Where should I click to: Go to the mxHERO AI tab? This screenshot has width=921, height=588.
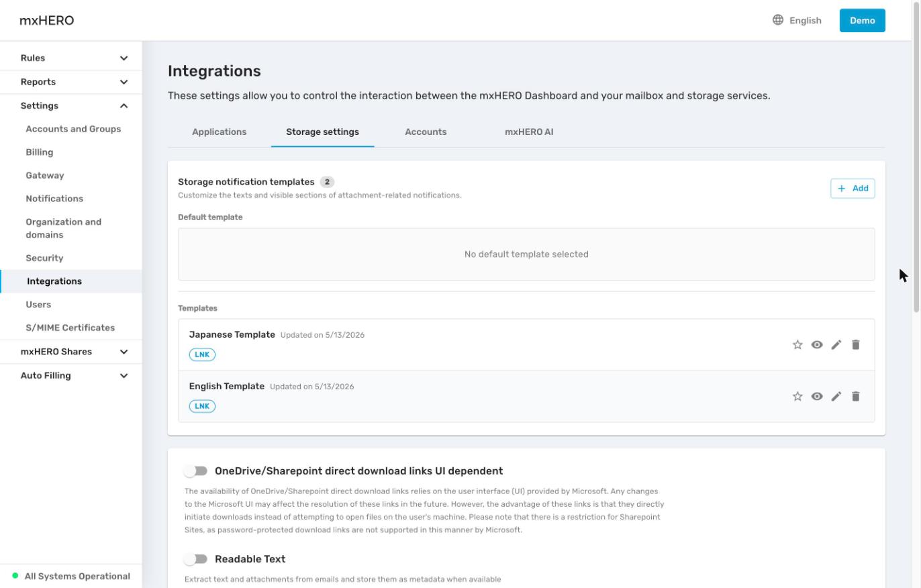tap(529, 132)
